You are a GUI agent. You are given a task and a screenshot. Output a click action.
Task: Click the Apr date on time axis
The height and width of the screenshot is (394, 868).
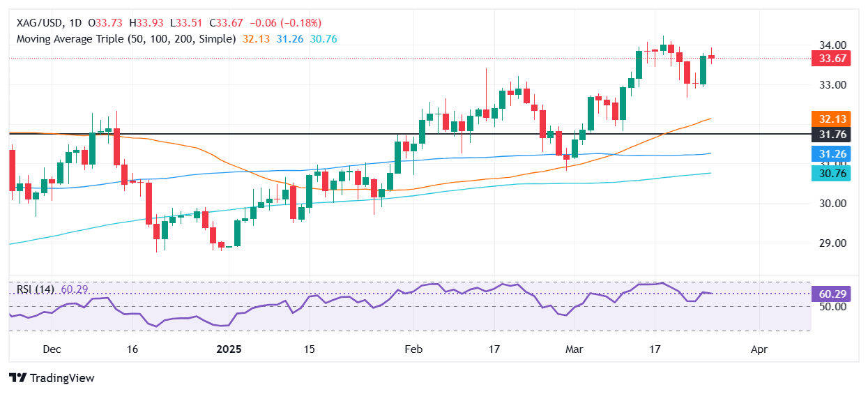click(x=759, y=349)
